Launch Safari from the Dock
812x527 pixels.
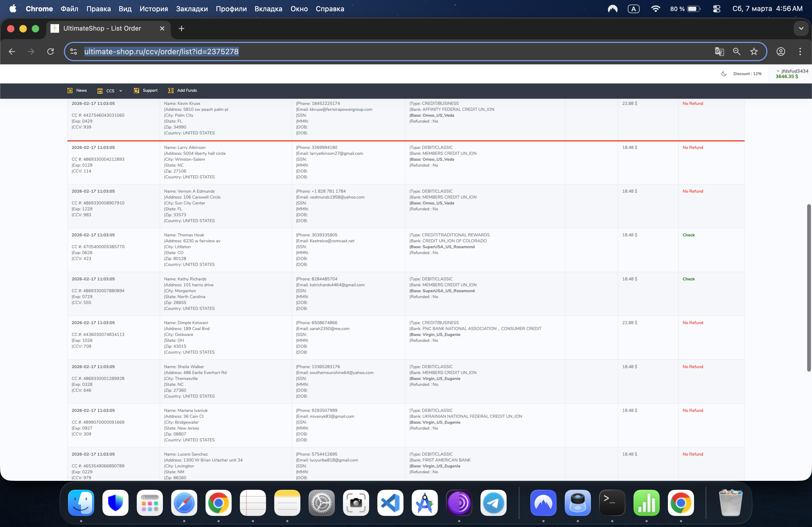[x=184, y=503]
